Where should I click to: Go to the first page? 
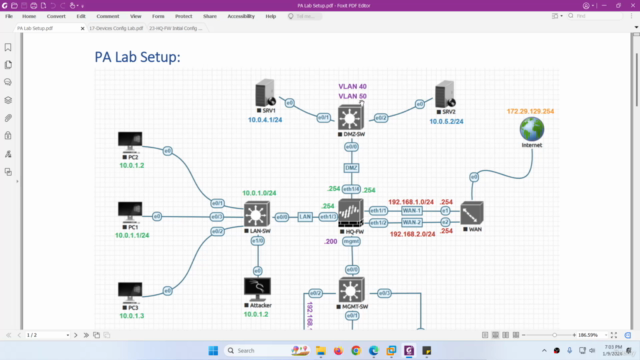[9, 335]
